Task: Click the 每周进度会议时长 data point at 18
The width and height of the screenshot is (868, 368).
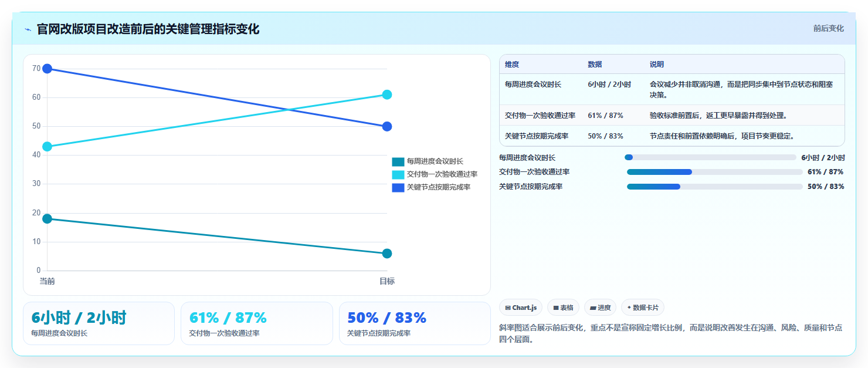Action: click(x=48, y=219)
